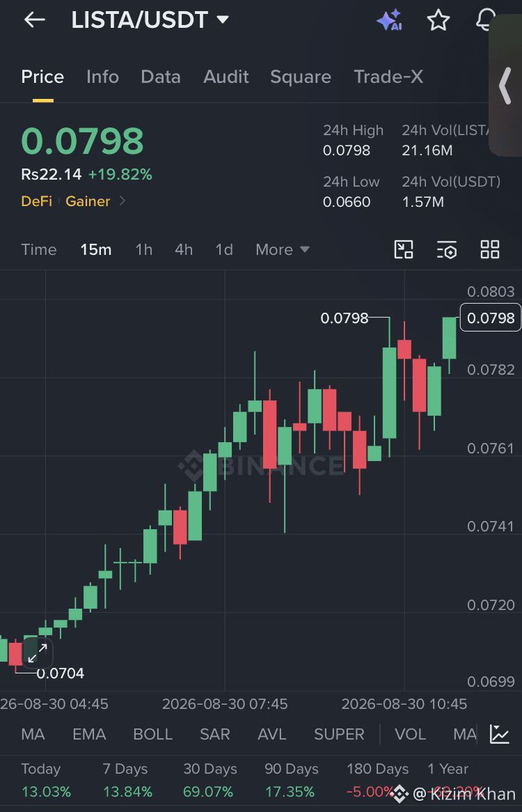
Task: Select the 1h timeframe
Action: pyautogui.click(x=144, y=249)
